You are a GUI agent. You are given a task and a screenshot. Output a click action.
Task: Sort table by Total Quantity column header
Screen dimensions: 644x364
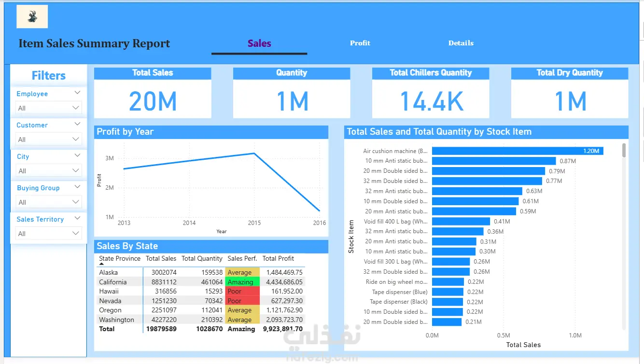point(202,259)
